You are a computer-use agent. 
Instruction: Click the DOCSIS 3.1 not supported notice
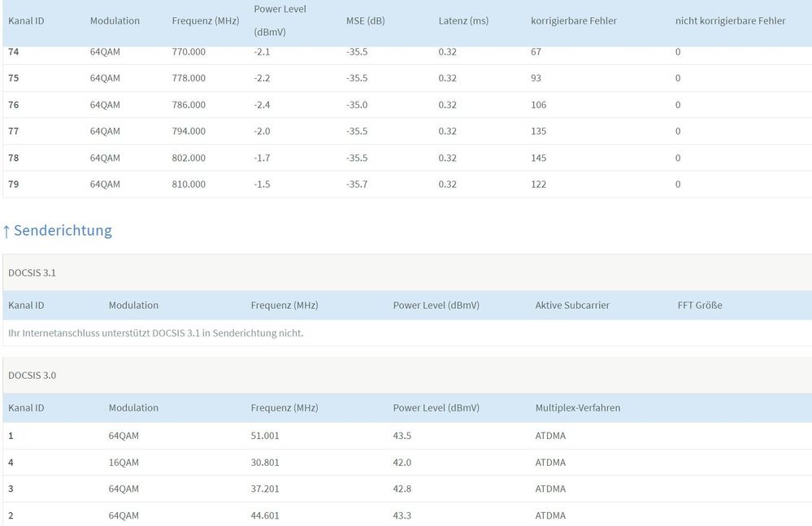(156, 333)
